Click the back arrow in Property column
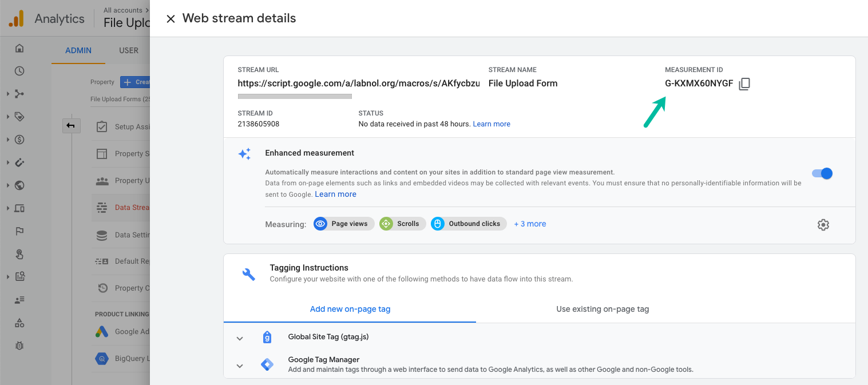This screenshot has width=868, height=385. pyautogui.click(x=70, y=125)
